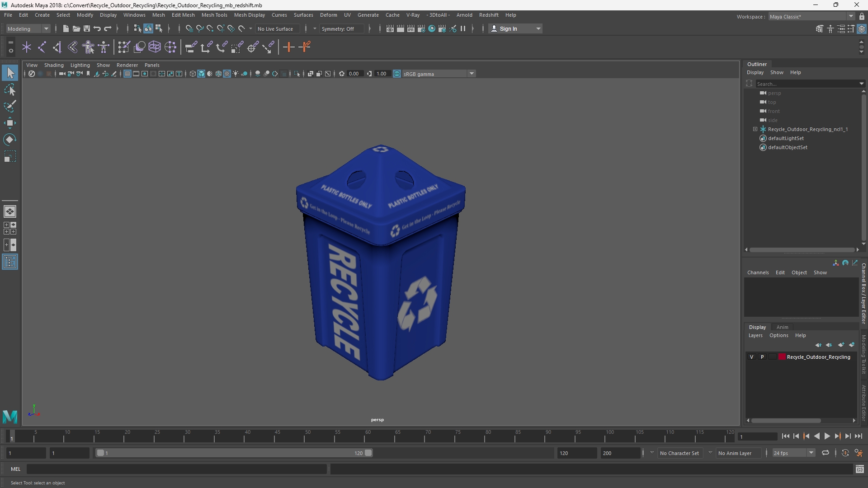Go to the start of playback range
Screen dimensions: 868x488
pos(785,436)
